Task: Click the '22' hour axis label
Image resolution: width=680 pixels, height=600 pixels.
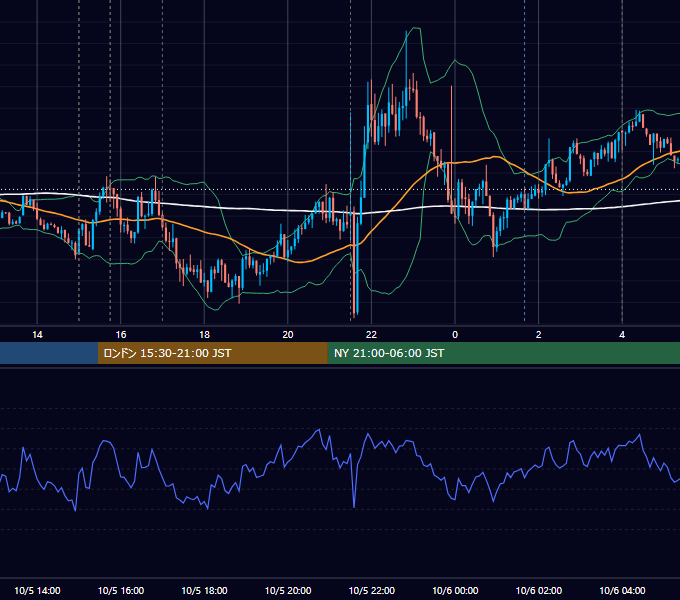Action: tap(371, 335)
